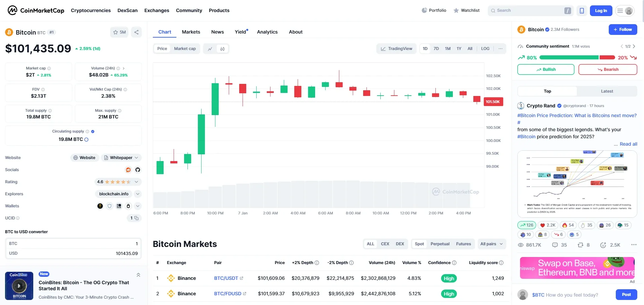
Task: Open Cryptocurrencies nav menu
Action: click(91, 10)
